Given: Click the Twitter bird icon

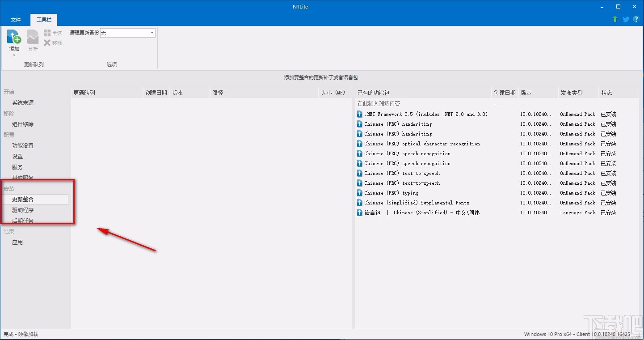Looking at the screenshot, I should [626, 19].
